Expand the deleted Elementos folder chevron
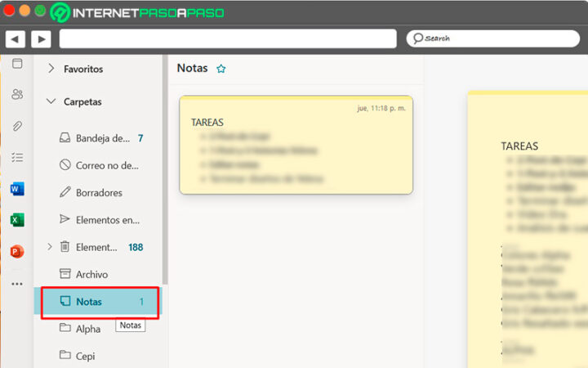 [x=50, y=247]
